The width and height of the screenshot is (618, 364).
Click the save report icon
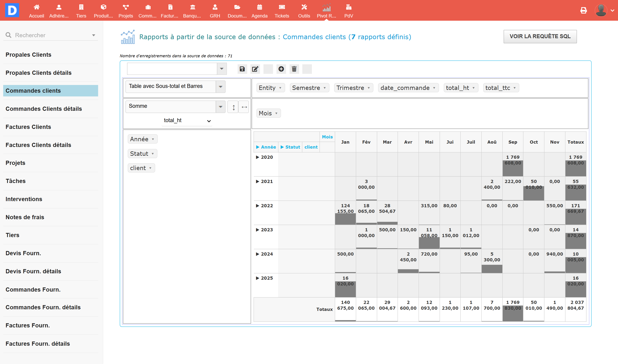pos(242,69)
